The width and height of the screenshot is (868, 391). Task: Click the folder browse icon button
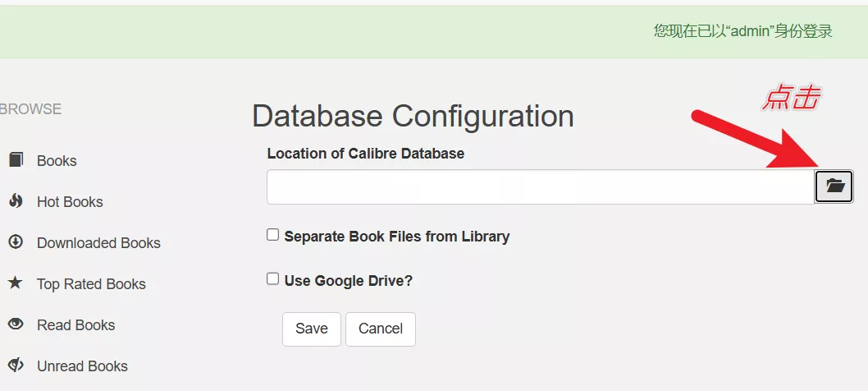click(x=834, y=186)
